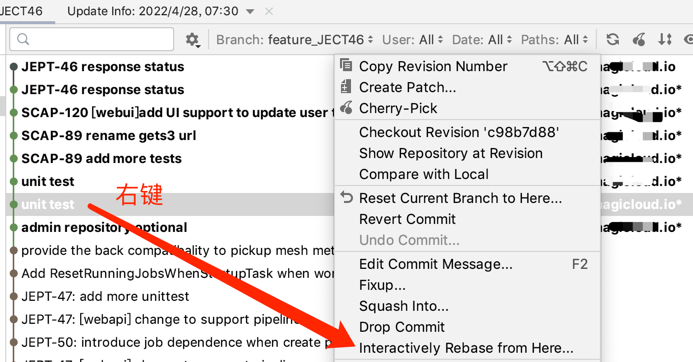Focus the commit log search field
Image resolution: width=693 pixels, height=362 pixels.
91,39
